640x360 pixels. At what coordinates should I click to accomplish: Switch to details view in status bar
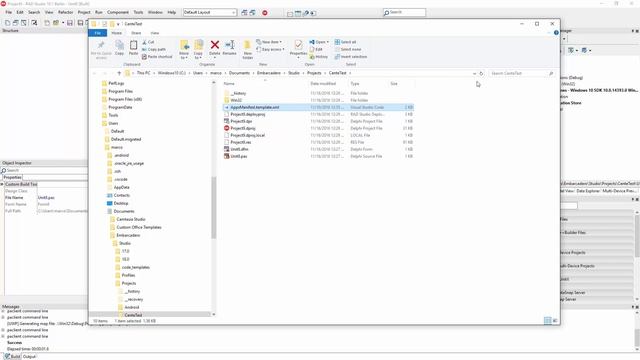(547, 321)
